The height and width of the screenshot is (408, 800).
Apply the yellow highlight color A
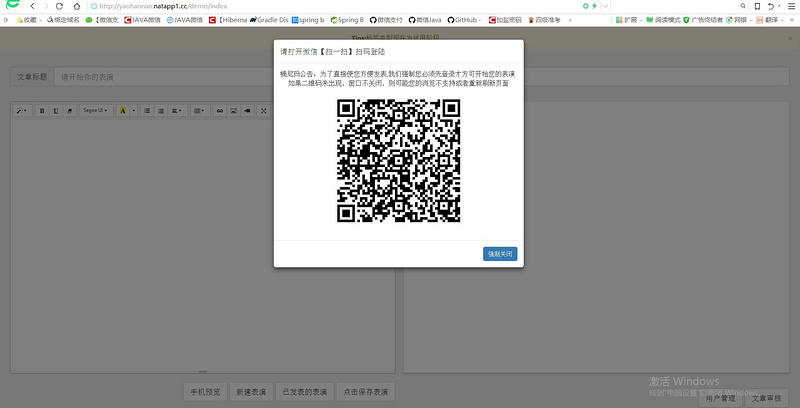click(122, 111)
